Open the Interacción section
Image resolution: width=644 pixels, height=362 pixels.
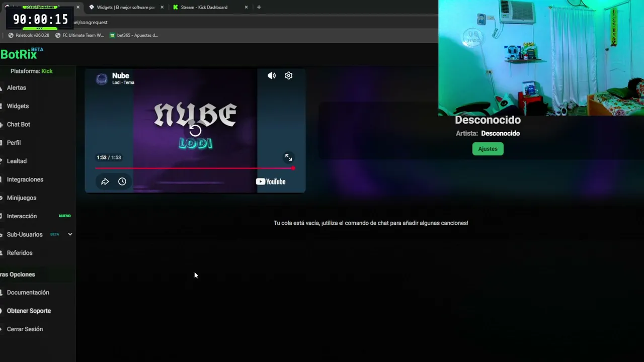pyautogui.click(x=22, y=216)
